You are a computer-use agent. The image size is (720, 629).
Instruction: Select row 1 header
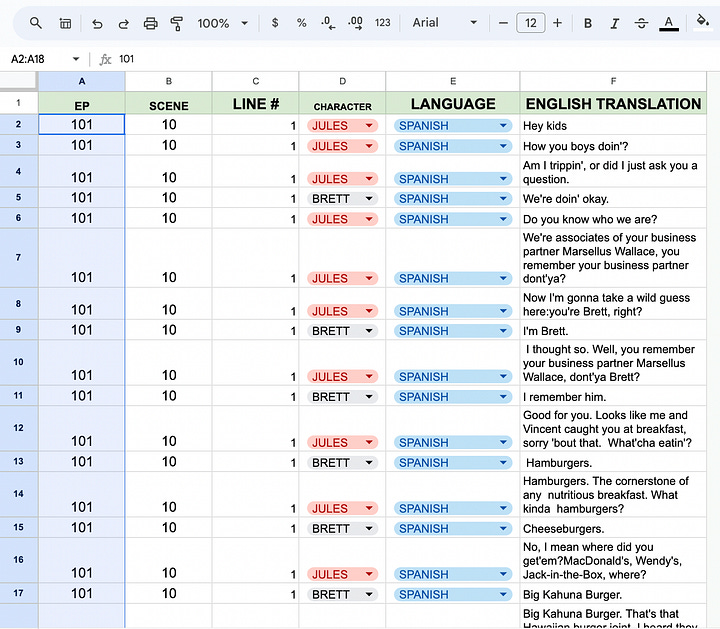tap(19, 103)
